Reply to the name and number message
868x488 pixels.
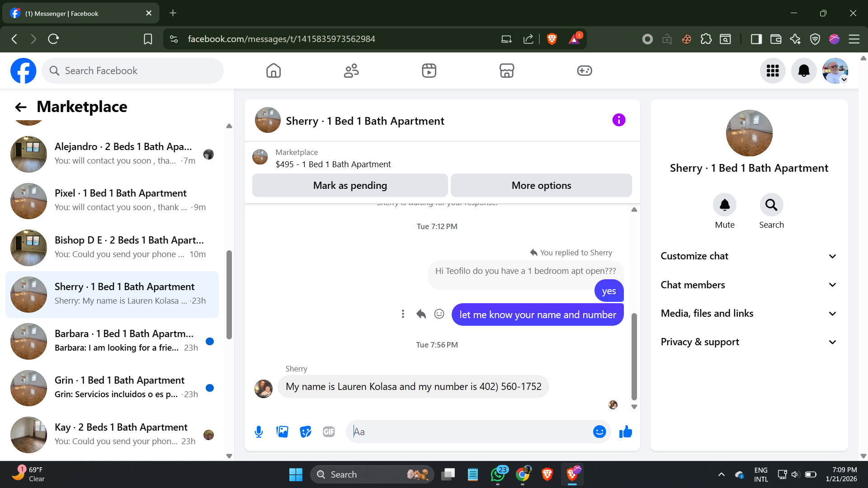click(x=421, y=314)
